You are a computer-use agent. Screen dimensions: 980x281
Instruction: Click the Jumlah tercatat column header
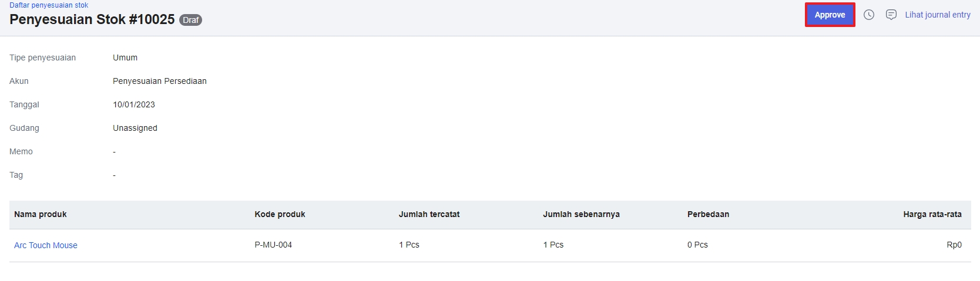point(429,215)
